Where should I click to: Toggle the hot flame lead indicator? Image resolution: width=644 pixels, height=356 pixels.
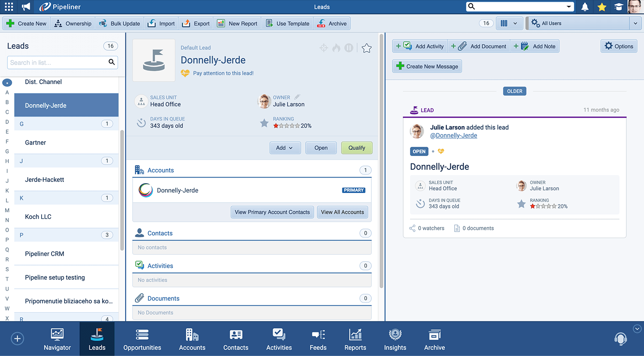coord(336,48)
